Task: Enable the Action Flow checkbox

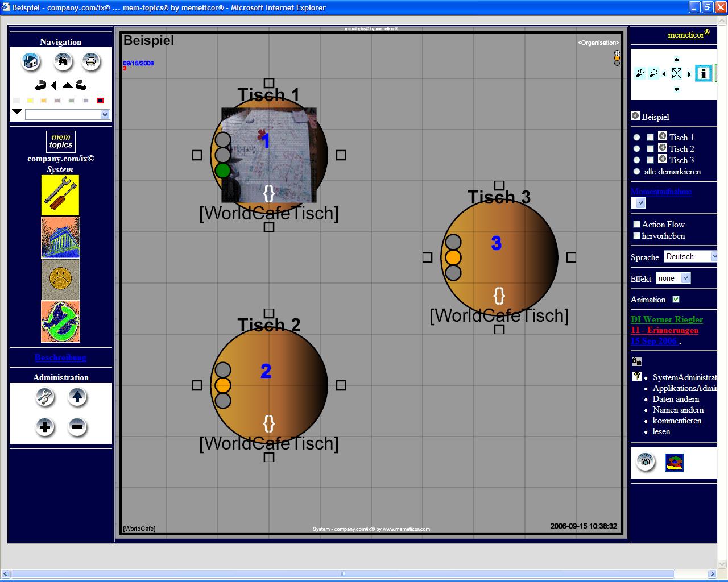Action: [636, 225]
